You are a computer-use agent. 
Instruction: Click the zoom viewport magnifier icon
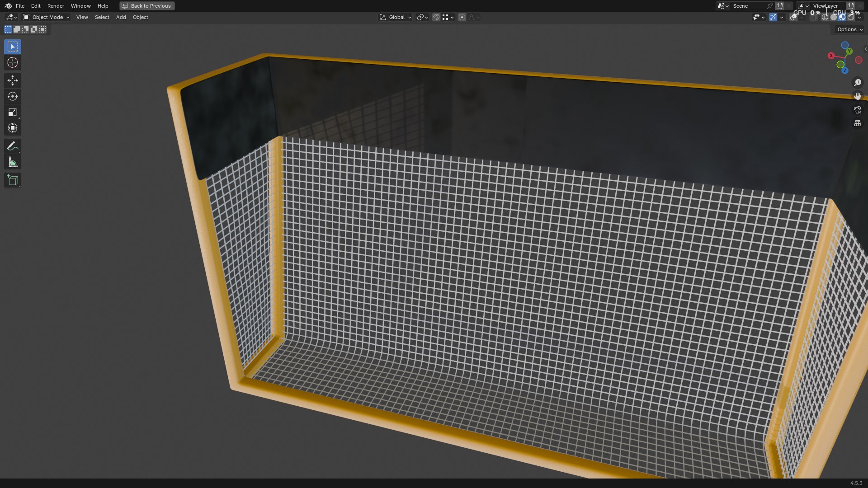(x=858, y=83)
